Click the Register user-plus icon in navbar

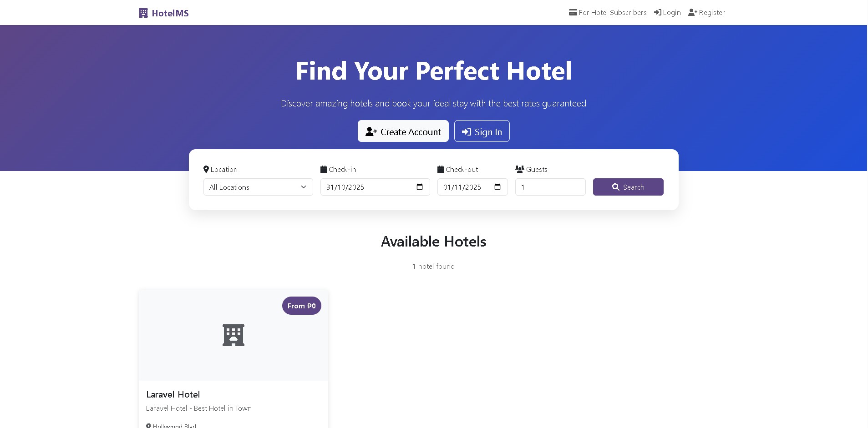(x=693, y=13)
